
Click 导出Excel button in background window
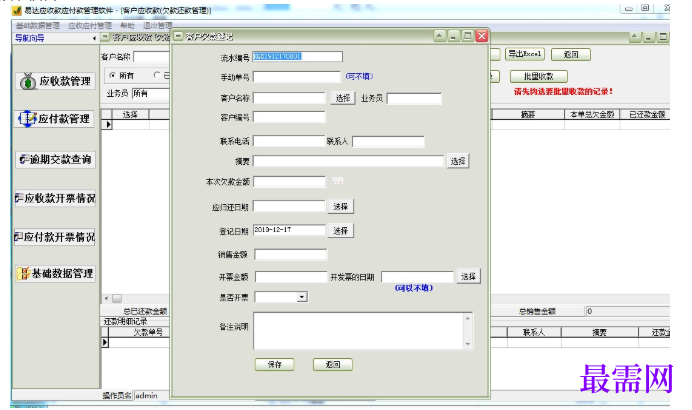[x=525, y=54]
